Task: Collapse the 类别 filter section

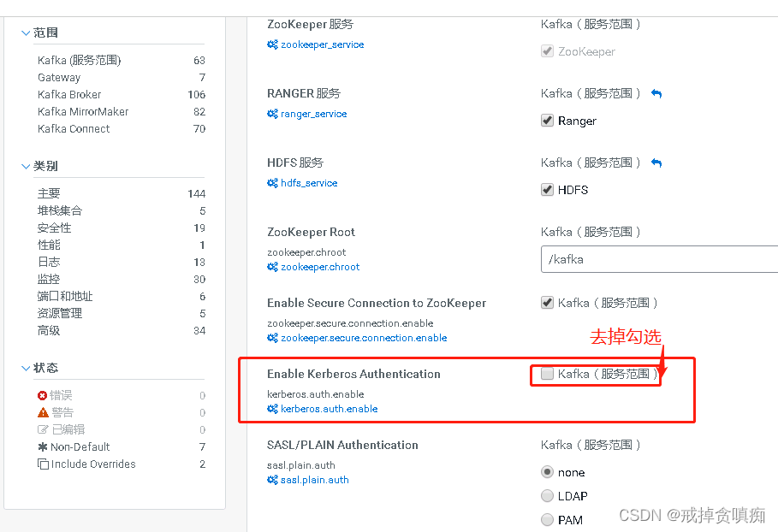Action: coord(26,165)
